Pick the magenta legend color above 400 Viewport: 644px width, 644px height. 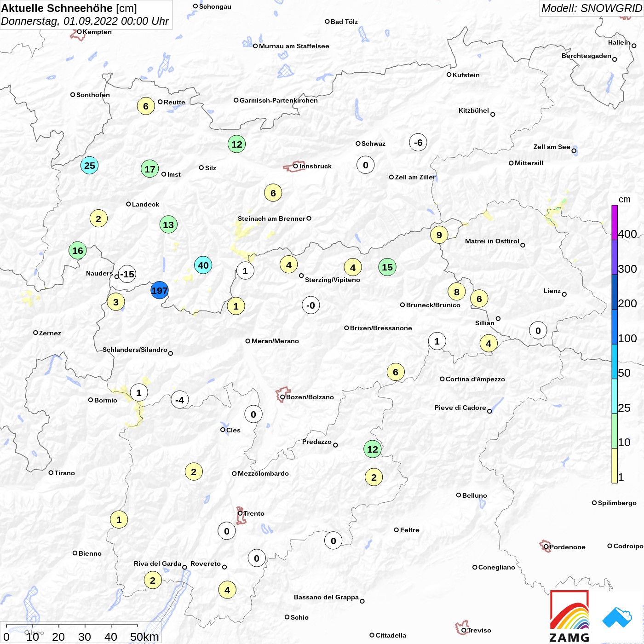(615, 222)
